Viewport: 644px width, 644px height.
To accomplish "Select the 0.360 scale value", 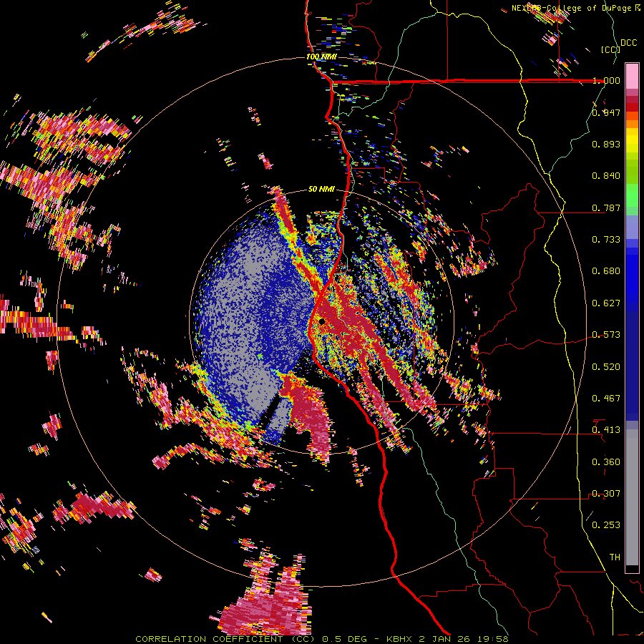I will [606, 462].
